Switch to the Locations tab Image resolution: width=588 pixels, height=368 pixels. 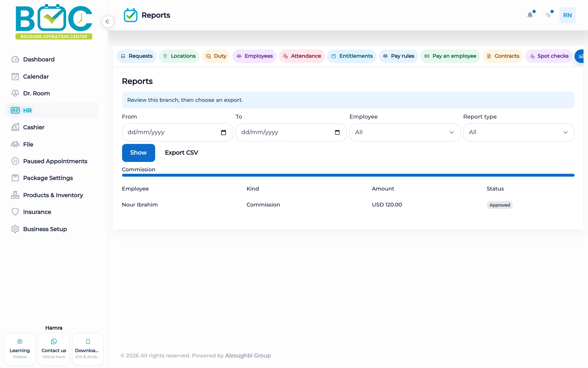pos(179,56)
